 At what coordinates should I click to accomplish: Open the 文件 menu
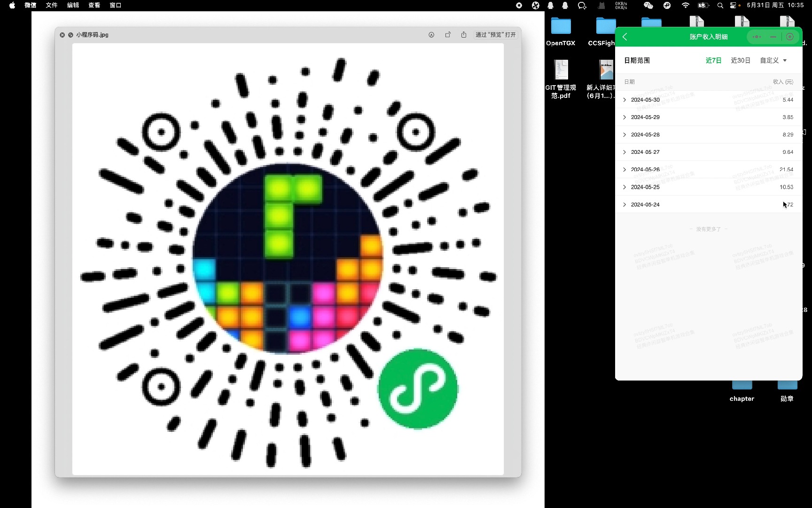[52, 5]
